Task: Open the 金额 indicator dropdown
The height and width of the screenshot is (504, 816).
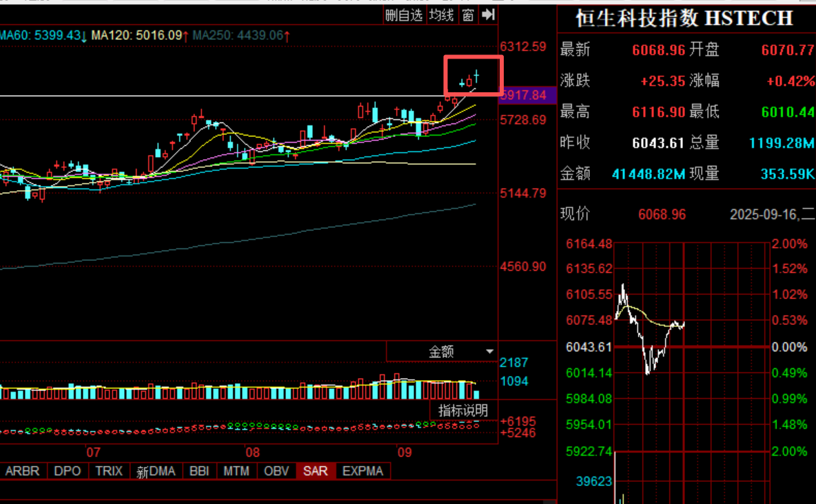Action: [441, 352]
